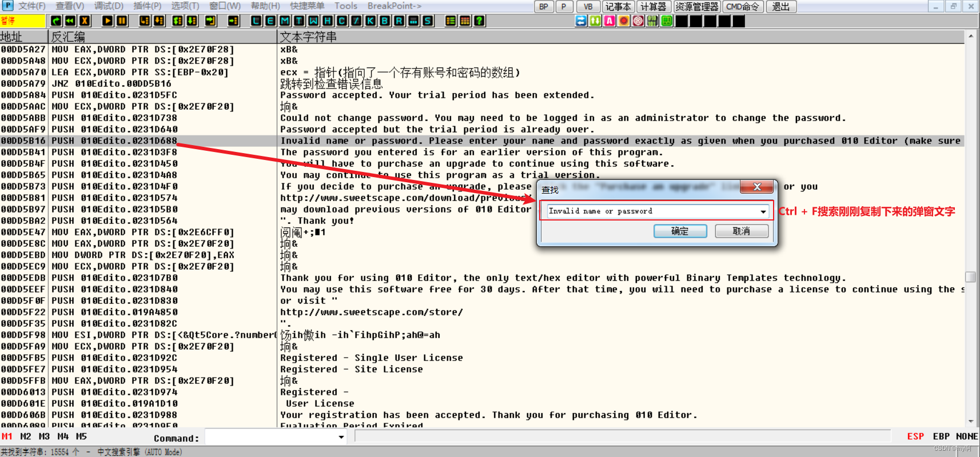
Task: Open the 调试(D) menu
Action: (x=109, y=6)
